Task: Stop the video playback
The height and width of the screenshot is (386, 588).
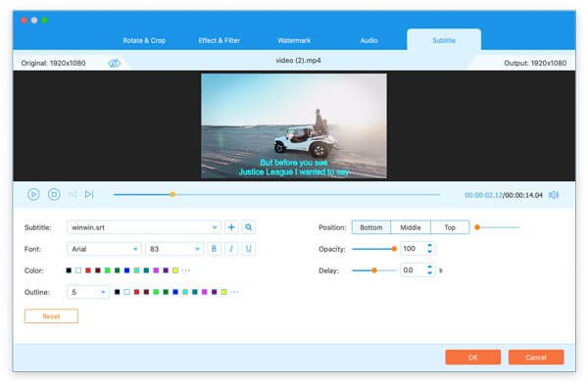Action: (54, 194)
